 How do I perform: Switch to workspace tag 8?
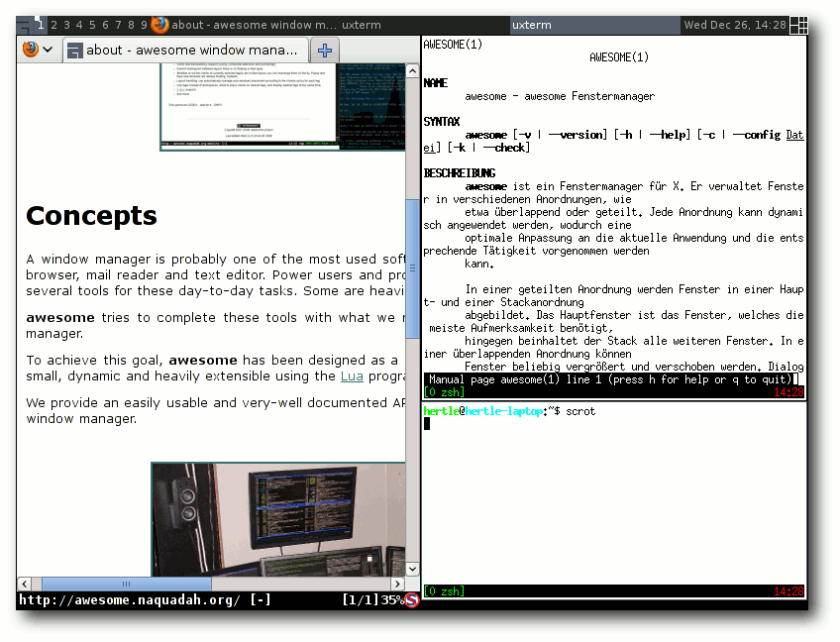[x=131, y=25]
